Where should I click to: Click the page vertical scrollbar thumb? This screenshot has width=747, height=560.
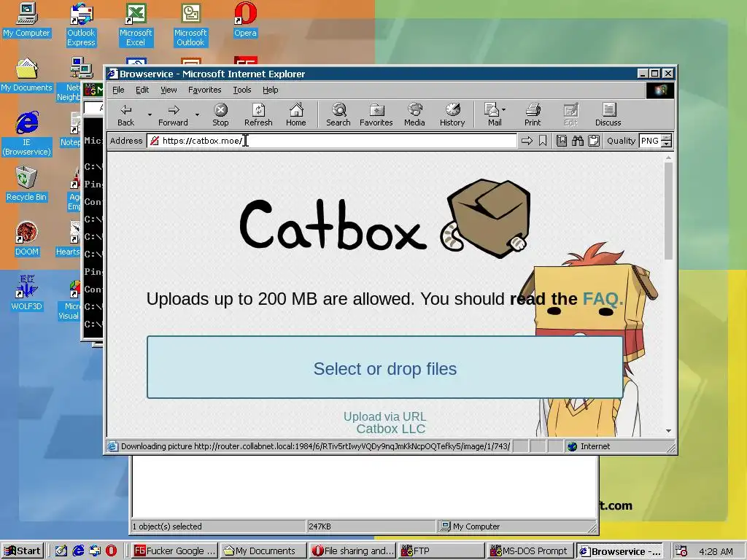(668, 211)
